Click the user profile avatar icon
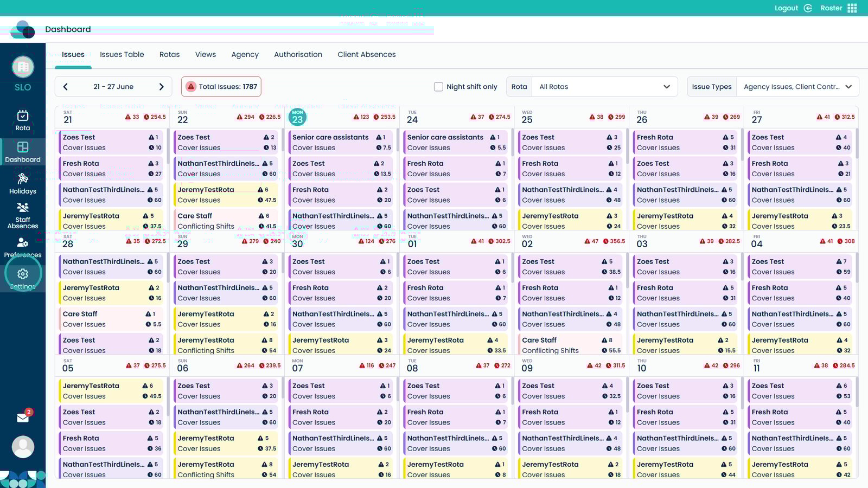 click(x=23, y=447)
